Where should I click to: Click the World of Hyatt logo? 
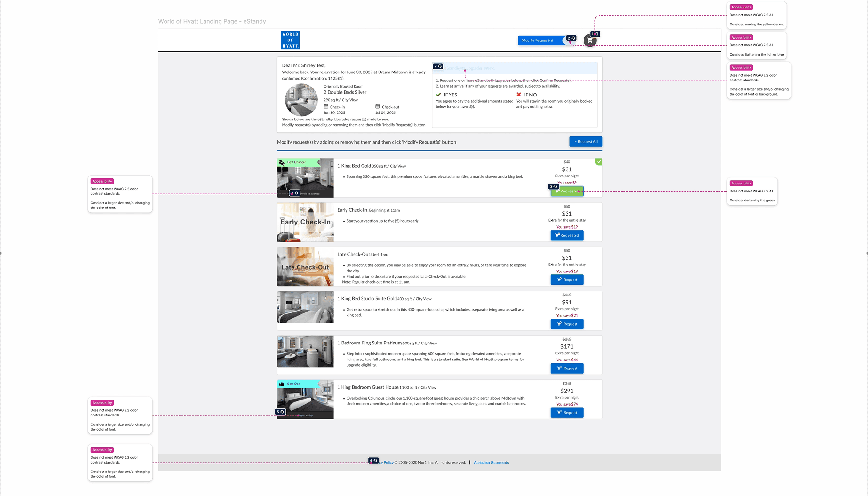pyautogui.click(x=290, y=40)
